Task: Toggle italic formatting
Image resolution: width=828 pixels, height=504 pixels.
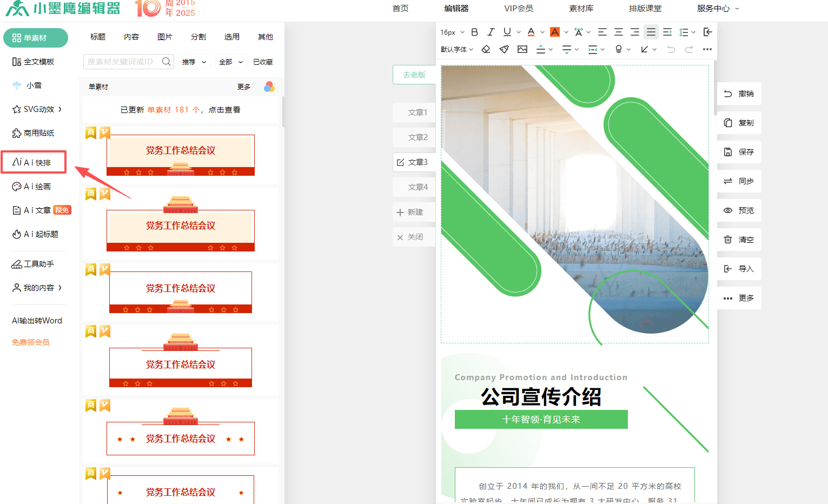Action: pos(490,32)
